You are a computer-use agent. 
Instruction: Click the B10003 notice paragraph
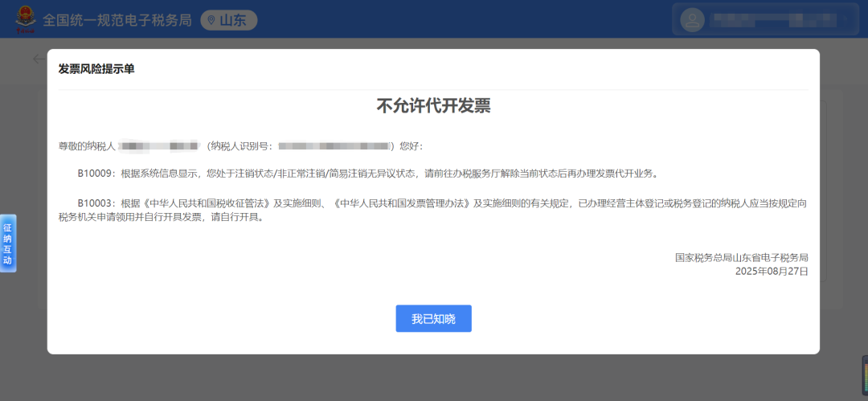pyautogui.click(x=433, y=210)
